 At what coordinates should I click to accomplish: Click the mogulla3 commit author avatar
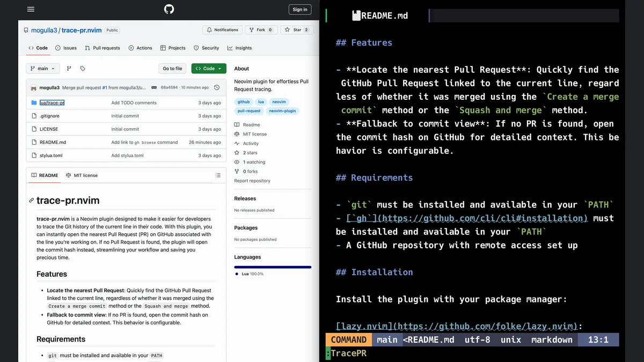click(34, 87)
